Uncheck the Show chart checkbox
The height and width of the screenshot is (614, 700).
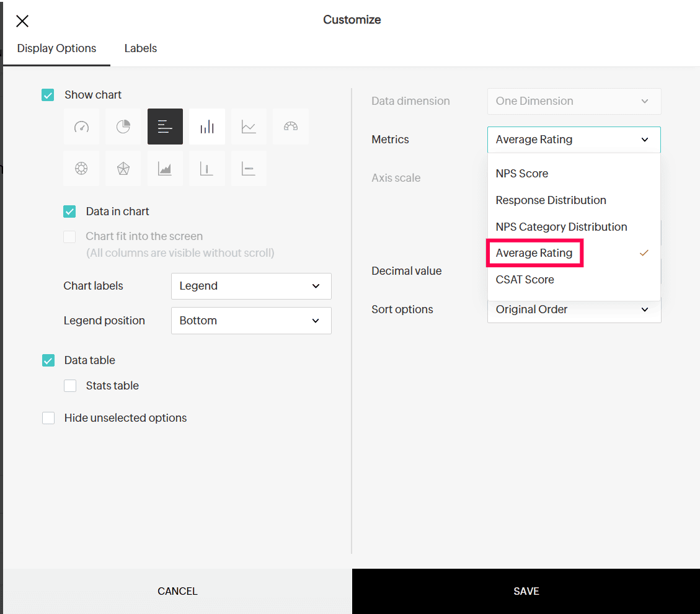point(48,95)
